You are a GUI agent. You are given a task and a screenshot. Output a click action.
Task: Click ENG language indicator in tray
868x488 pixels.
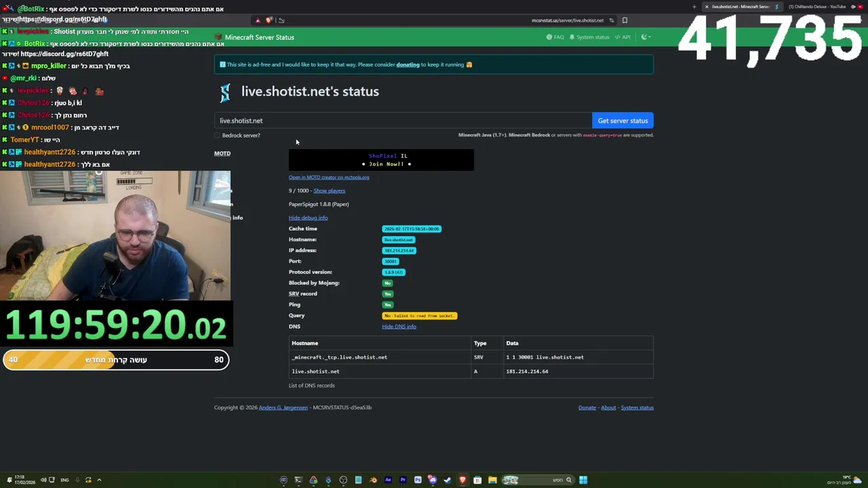(64, 480)
